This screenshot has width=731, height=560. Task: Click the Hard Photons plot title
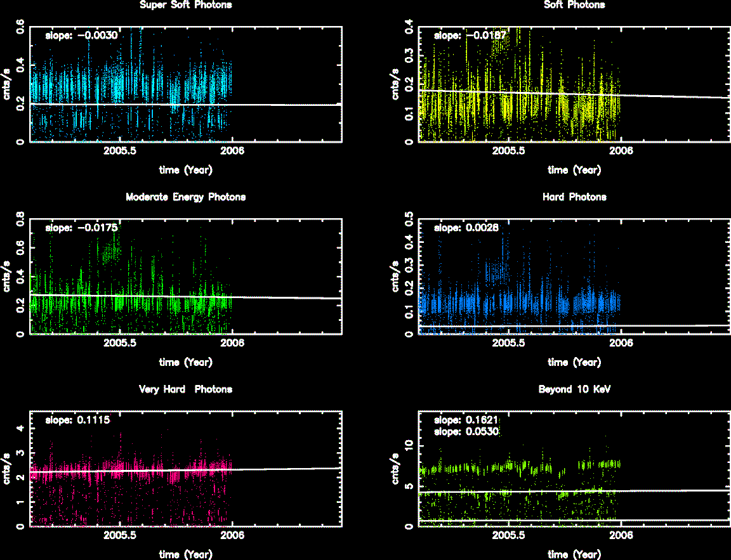pos(574,197)
